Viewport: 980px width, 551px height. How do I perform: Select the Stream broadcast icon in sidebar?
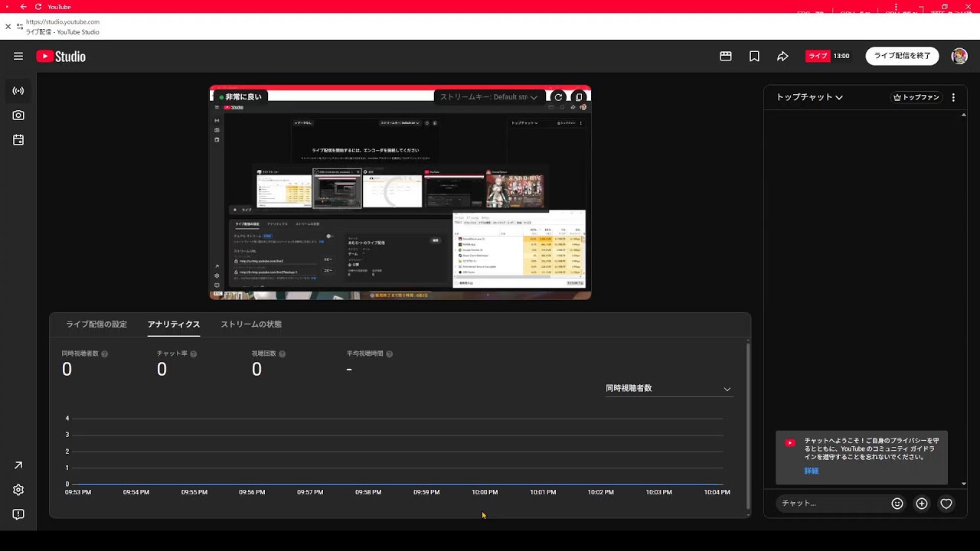pos(18,91)
